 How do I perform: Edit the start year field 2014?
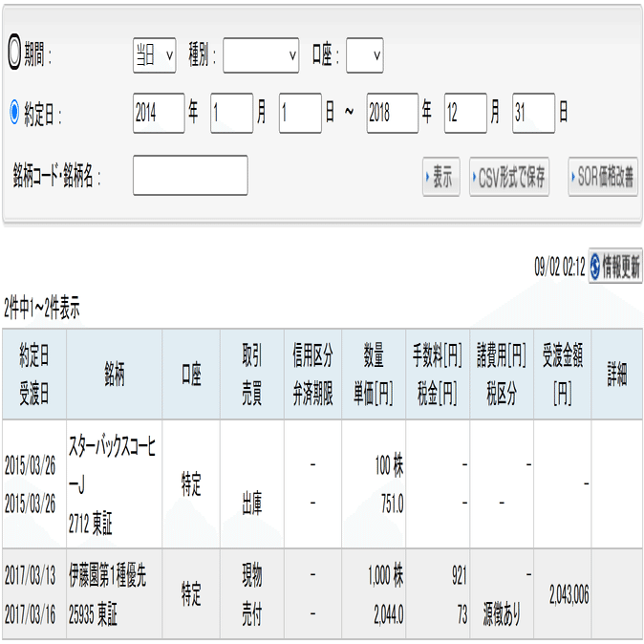pyautogui.click(x=159, y=113)
